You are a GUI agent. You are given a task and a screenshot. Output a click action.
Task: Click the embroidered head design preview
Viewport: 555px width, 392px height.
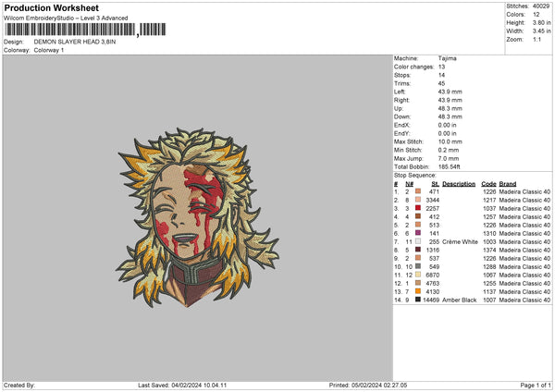[197, 217]
